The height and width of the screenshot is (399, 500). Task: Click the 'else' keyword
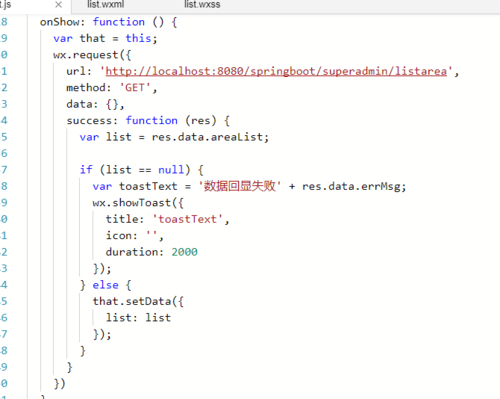click(105, 285)
